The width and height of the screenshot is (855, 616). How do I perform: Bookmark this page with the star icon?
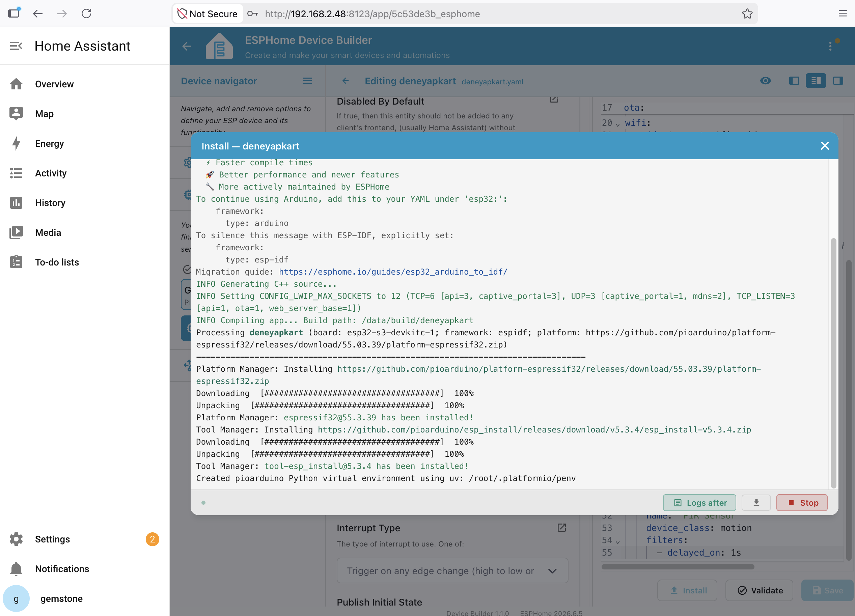(747, 14)
